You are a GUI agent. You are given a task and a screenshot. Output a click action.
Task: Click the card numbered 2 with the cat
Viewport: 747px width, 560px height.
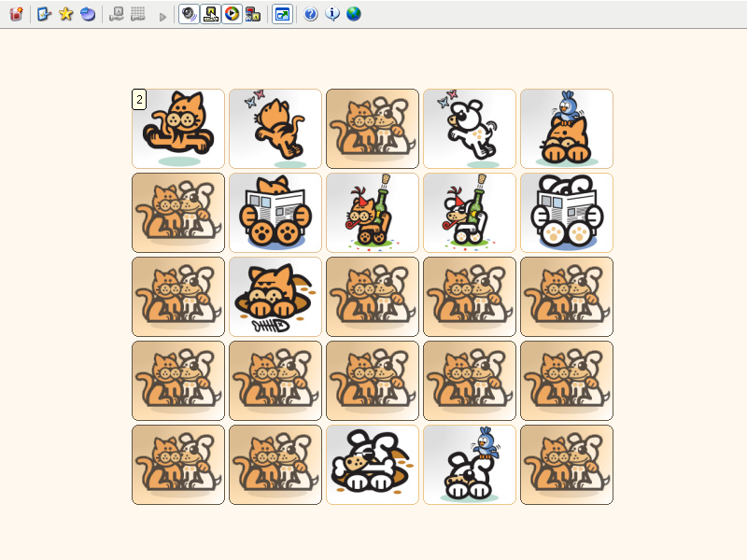pos(178,129)
